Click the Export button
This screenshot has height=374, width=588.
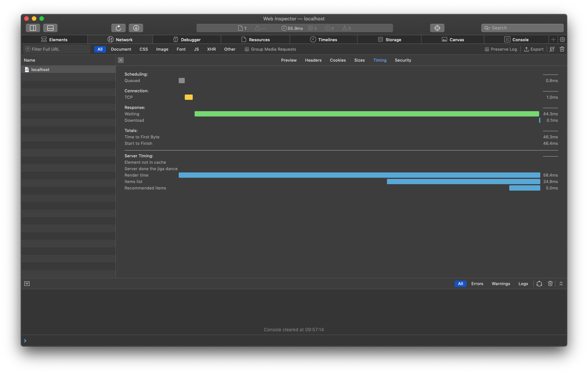(x=534, y=49)
